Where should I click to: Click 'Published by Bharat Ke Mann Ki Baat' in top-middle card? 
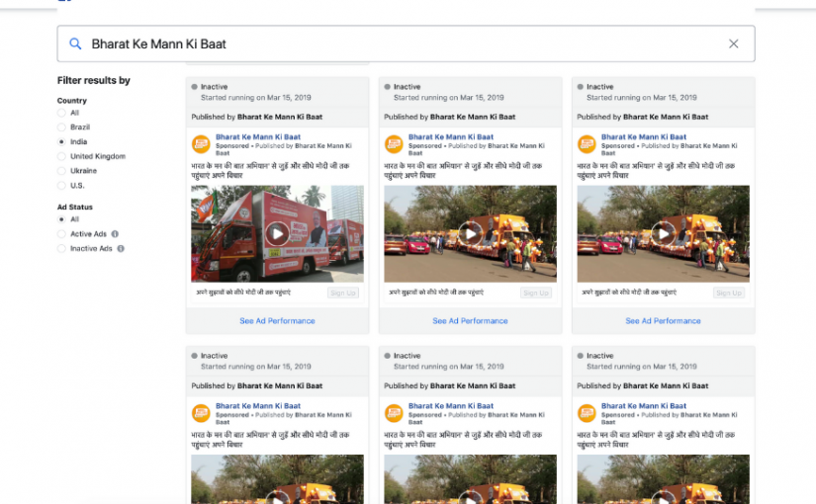(450, 117)
